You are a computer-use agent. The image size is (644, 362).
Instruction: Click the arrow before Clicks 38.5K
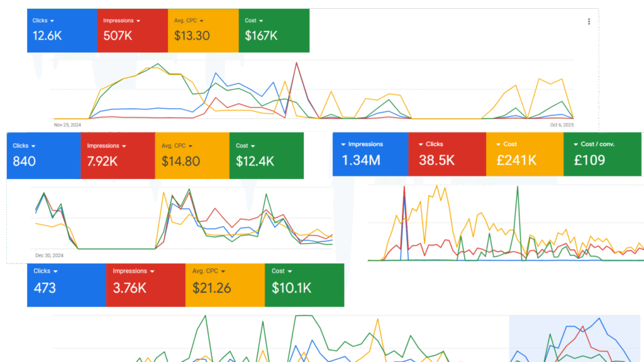click(x=421, y=145)
